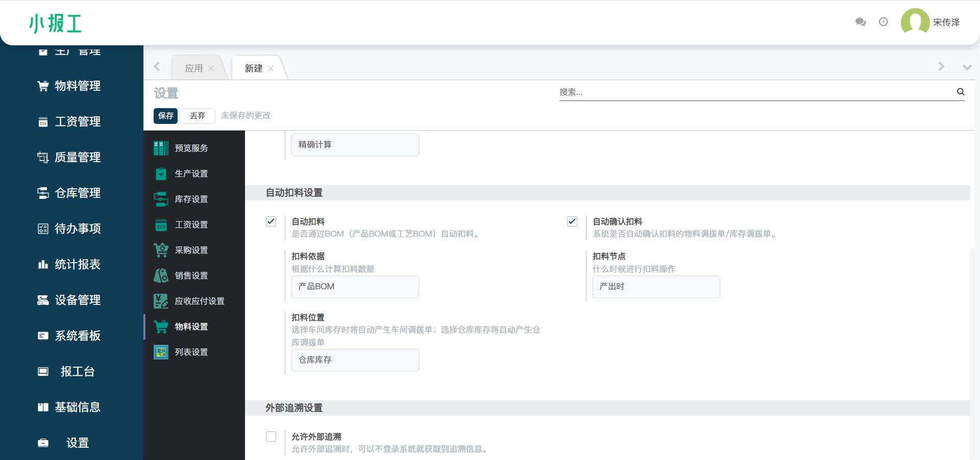Uncheck the 自动扣料 checkbox
Screen dimensions: 980x460
point(271,221)
